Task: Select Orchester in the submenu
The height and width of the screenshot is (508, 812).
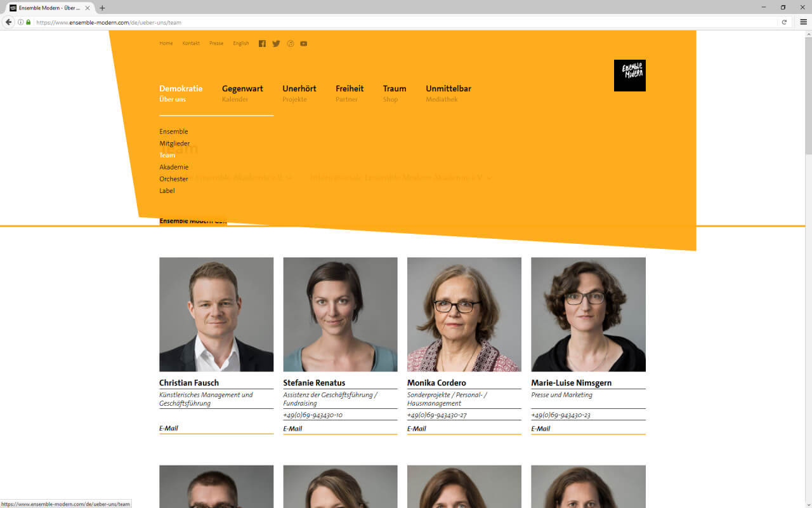Action: point(174,179)
